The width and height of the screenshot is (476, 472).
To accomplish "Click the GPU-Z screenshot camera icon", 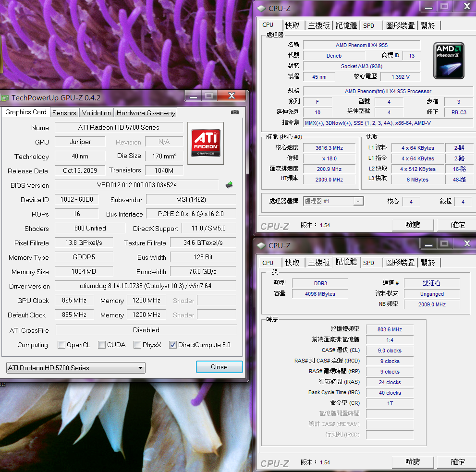I will click(234, 112).
